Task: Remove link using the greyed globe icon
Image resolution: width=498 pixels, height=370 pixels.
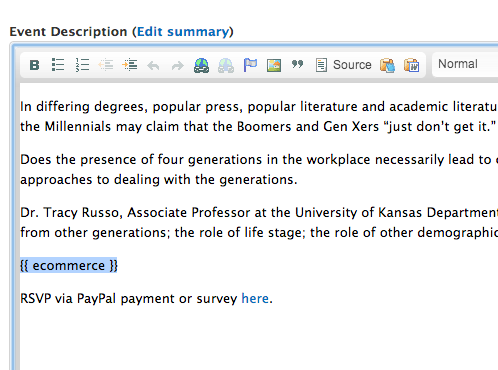Action: [x=226, y=65]
